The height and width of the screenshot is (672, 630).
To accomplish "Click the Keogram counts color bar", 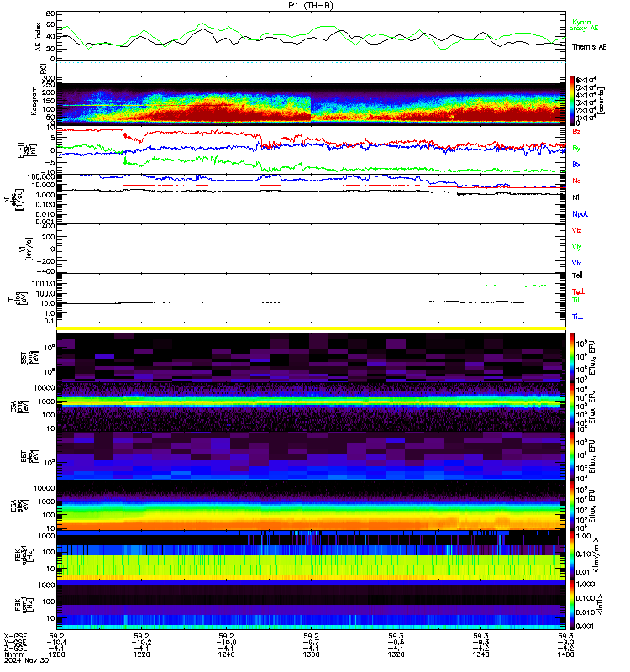I will click(x=572, y=100).
